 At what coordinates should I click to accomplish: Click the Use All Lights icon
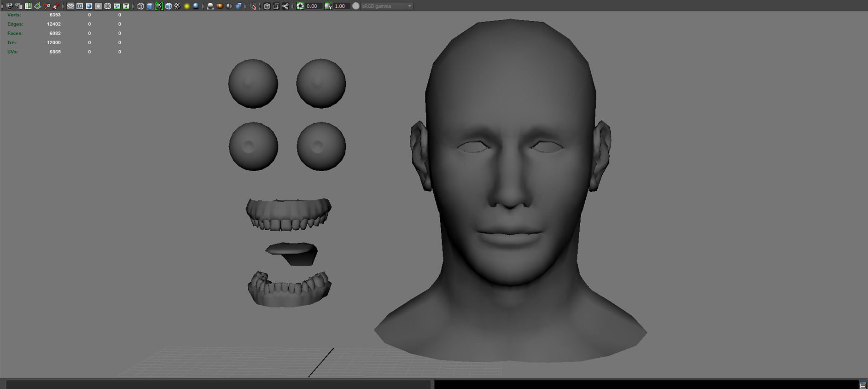(x=186, y=6)
